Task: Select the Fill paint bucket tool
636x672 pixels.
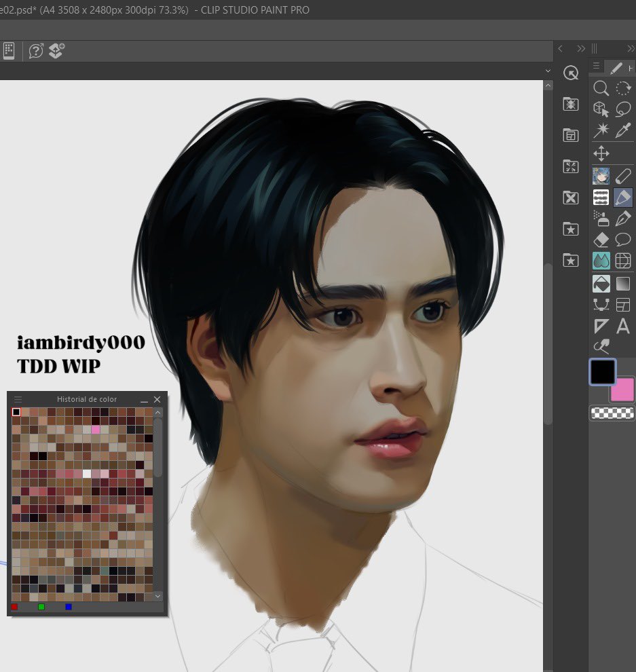Action: pos(601,283)
